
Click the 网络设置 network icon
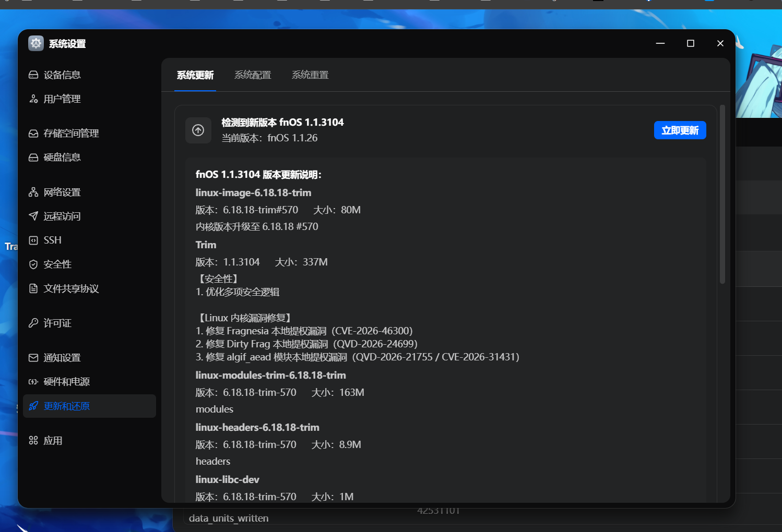pyautogui.click(x=33, y=192)
